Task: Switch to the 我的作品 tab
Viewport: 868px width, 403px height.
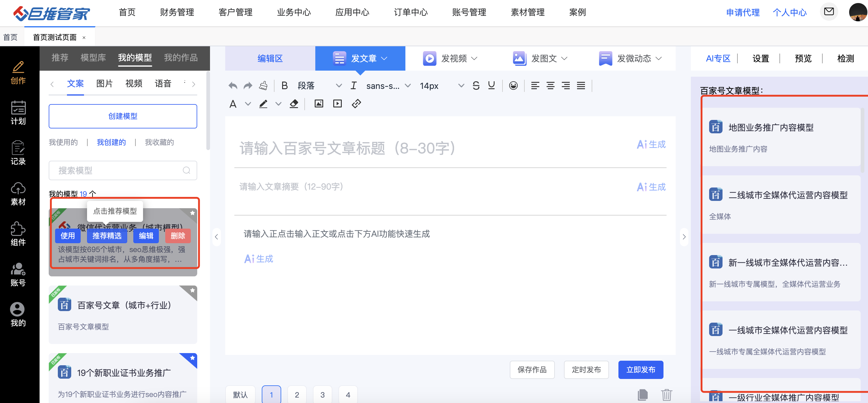Action: pos(180,58)
